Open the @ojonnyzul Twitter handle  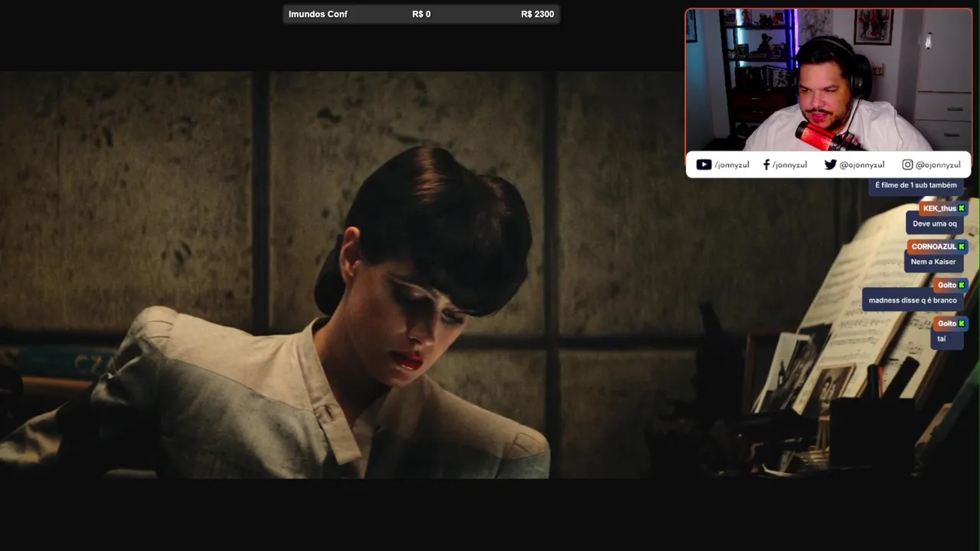[861, 165]
